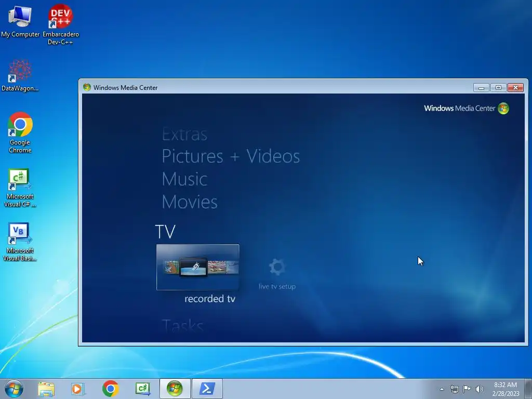Image resolution: width=532 pixels, height=399 pixels.
Task: Select the Tasks menu entry
Action: 182,326
